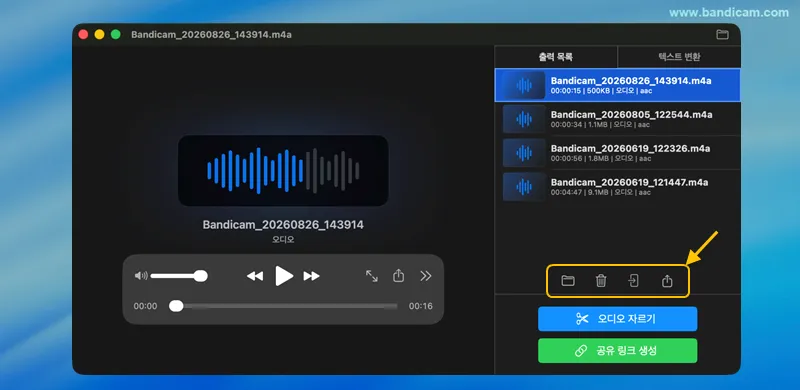This screenshot has height=390, width=800.
Task: Fast forward the audio playback
Action: pos(311,276)
